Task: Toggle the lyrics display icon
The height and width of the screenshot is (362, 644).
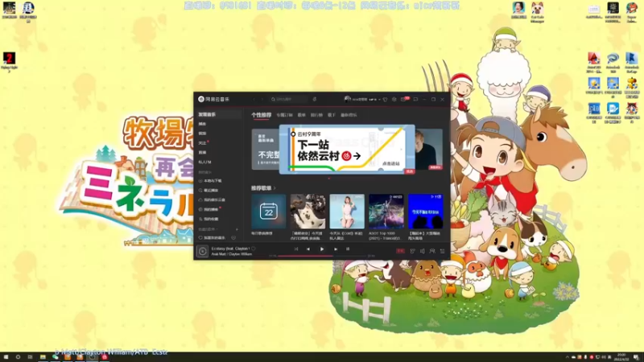Action: [348, 249]
